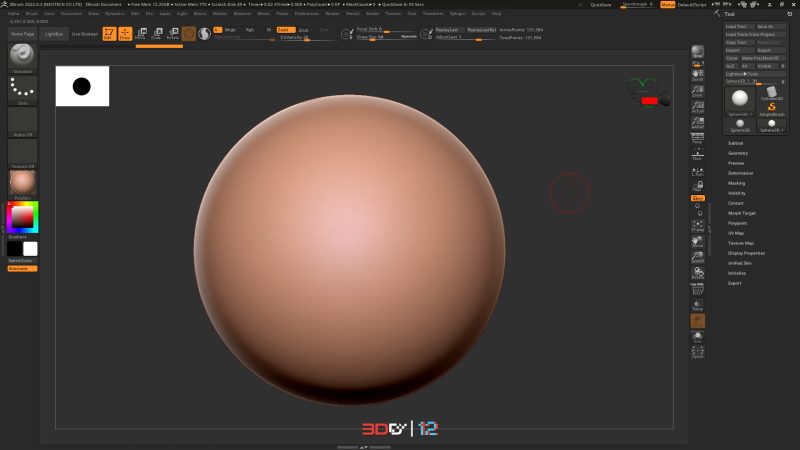The image size is (800, 450).
Task: Pick a color in the color picker
Action: (x=22, y=217)
